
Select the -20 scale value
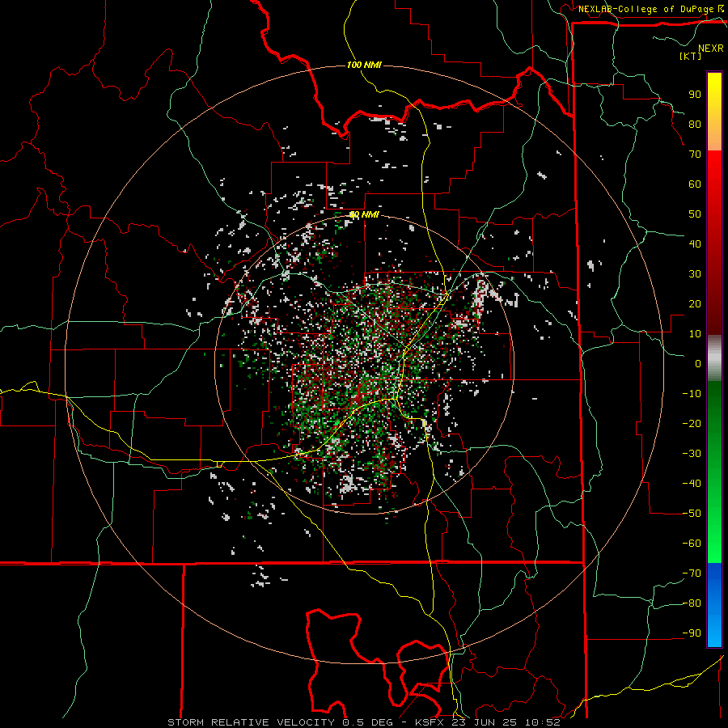(x=692, y=423)
